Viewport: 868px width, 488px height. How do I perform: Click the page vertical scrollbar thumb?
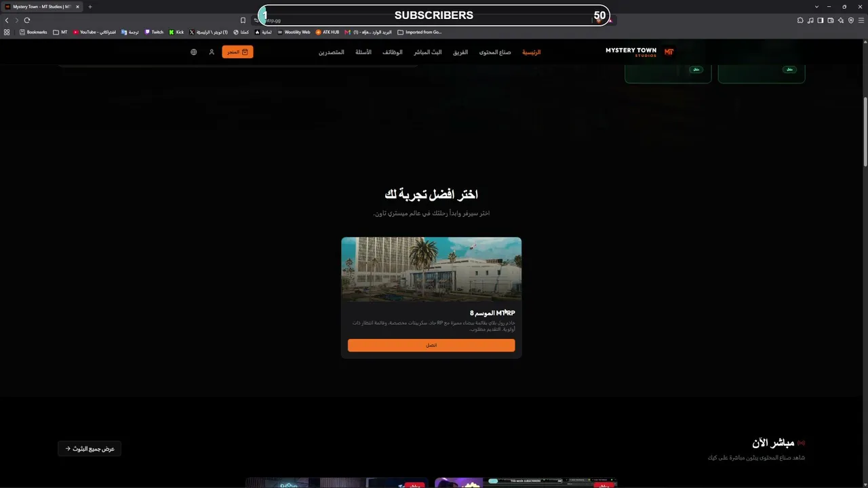[865, 131]
